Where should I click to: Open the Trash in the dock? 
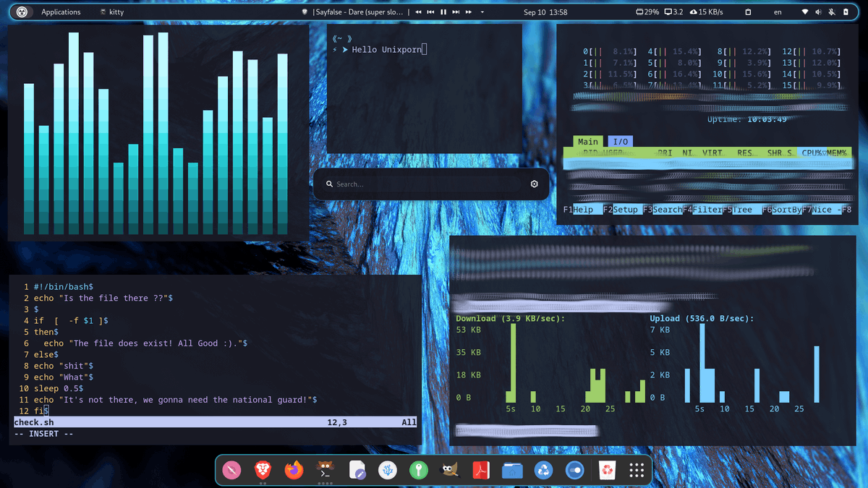pos(607,471)
